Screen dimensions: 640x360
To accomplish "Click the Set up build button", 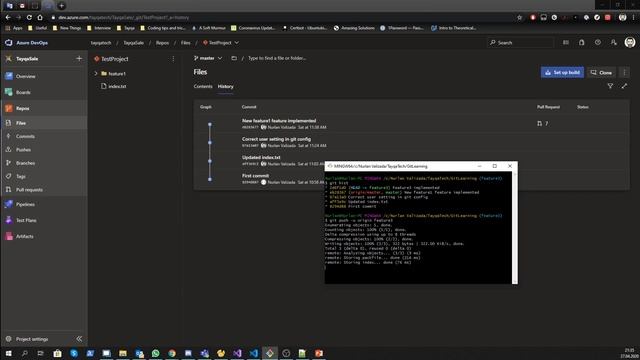I will 562,72.
